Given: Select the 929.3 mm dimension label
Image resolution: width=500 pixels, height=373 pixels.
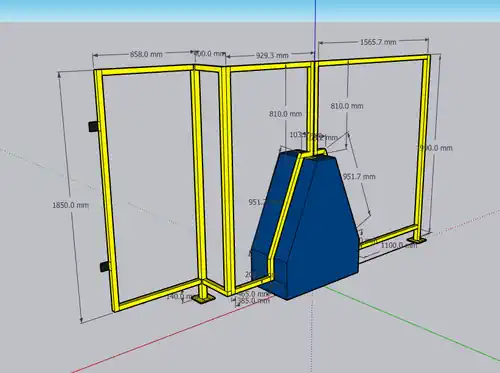Looking at the screenshot, I should coord(272,55).
